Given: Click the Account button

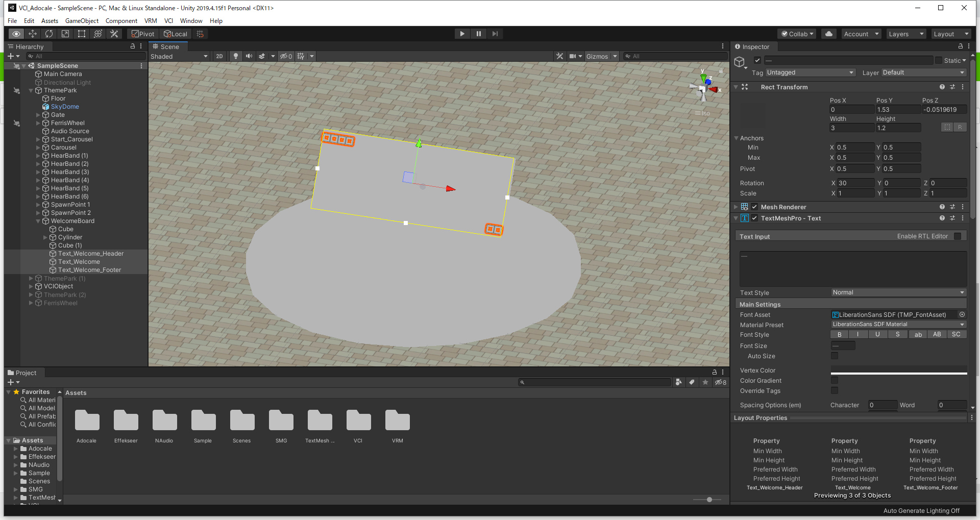Looking at the screenshot, I should click(x=862, y=34).
